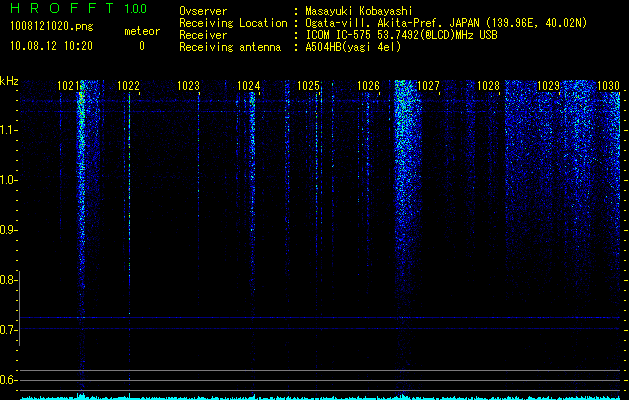
Task: Click the 'meteor' label
Action: click(142, 31)
